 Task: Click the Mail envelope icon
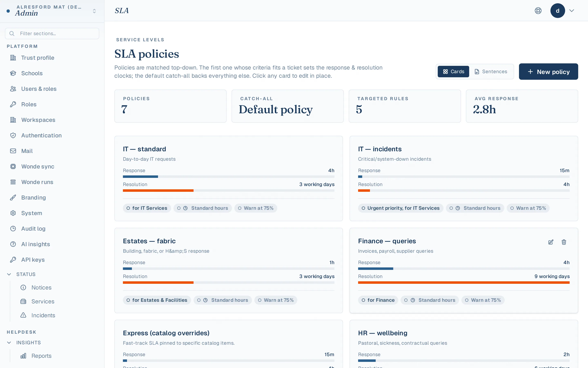(13, 151)
